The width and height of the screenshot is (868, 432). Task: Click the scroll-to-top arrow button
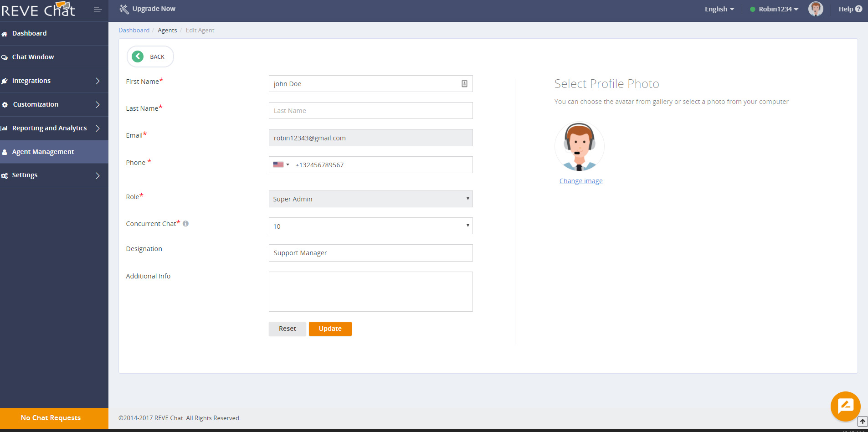(x=863, y=422)
